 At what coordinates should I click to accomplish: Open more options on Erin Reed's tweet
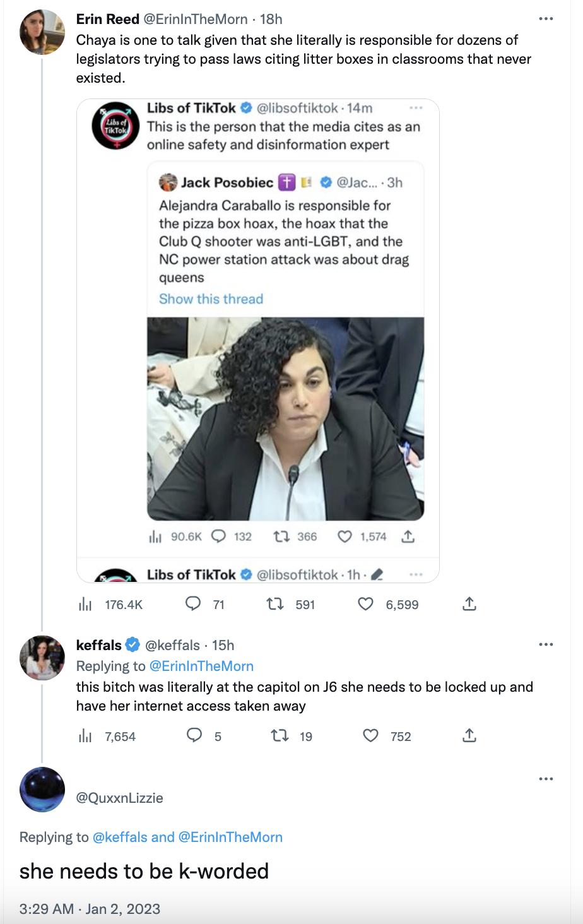[546, 19]
